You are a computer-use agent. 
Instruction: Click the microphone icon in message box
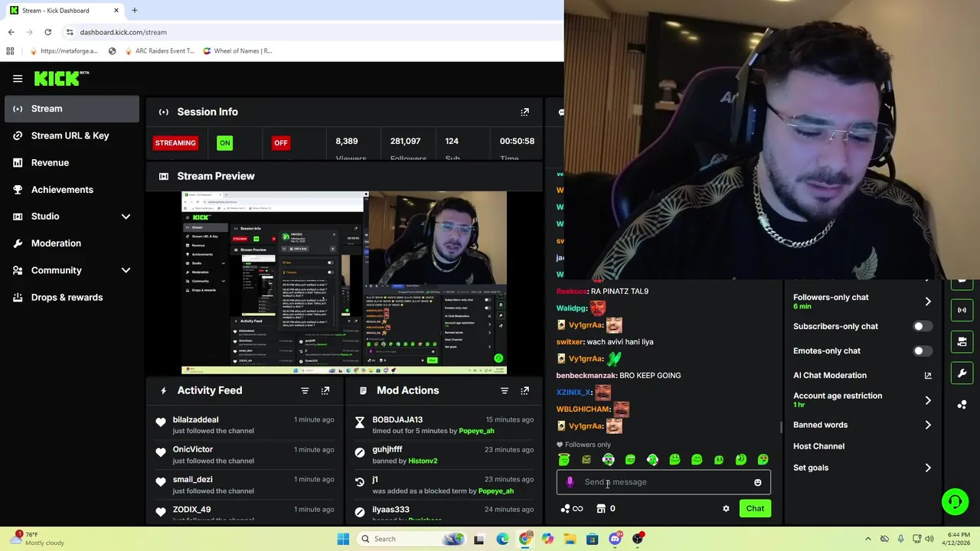pos(570,482)
